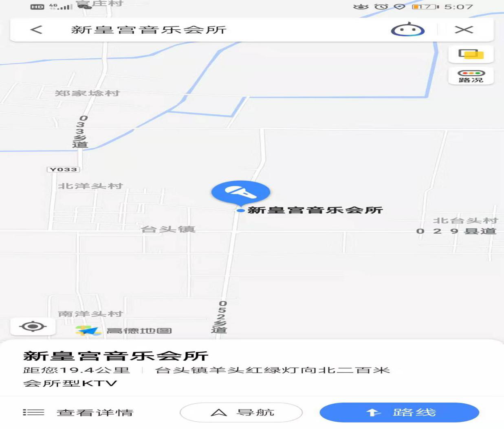This screenshot has height=429, width=504.
Task: Tap the list icon beside 查看详情
Action: (x=33, y=412)
